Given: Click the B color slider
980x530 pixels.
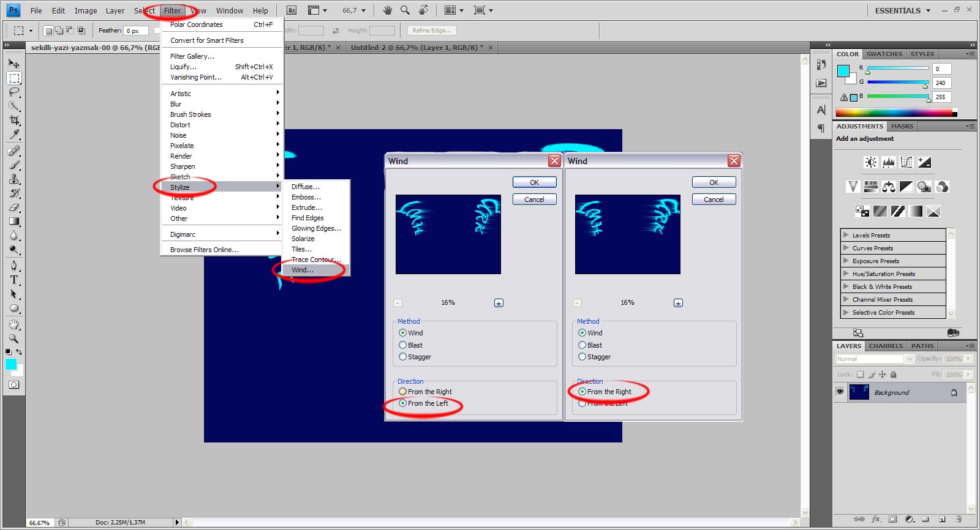Looking at the screenshot, I should point(898,97).
